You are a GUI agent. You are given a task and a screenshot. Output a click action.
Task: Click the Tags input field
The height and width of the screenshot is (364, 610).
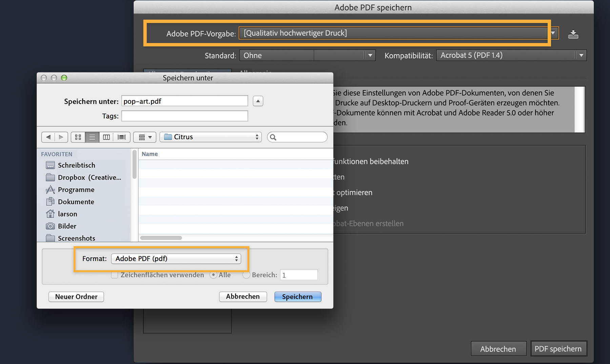[185, 116]
